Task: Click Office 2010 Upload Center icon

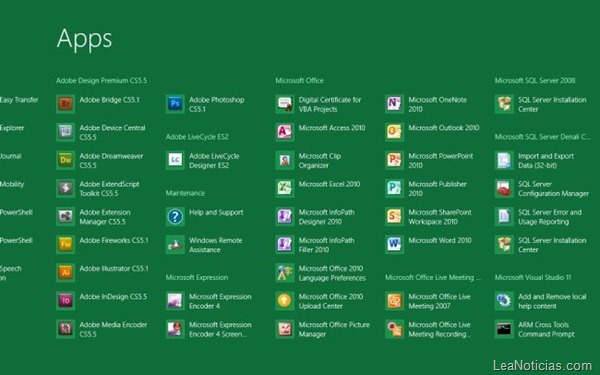Action: (285, 301)
